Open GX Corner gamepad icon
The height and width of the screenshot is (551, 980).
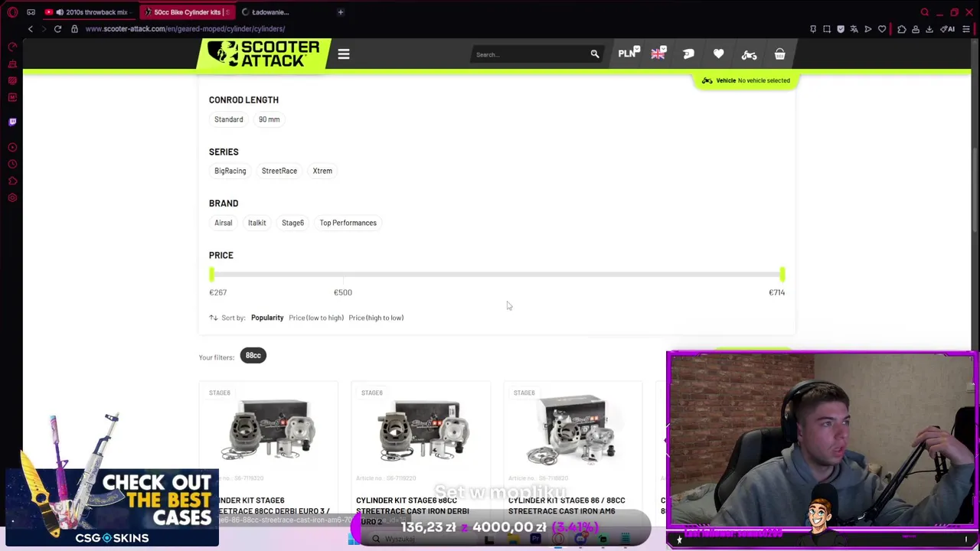(31, 12)
